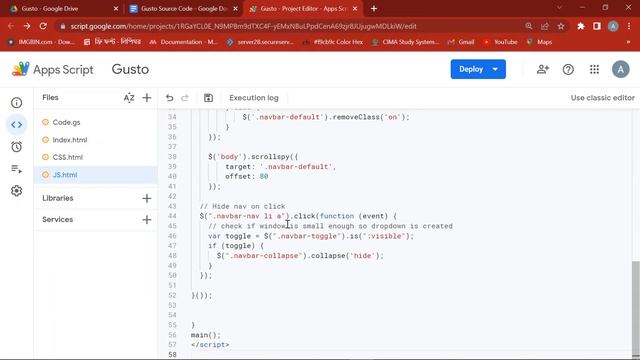Image resolution: width=640 pixels, height=360 pixels.
Task: Open the Overview info icon in sidebar
Action: (x=16, y=103)
